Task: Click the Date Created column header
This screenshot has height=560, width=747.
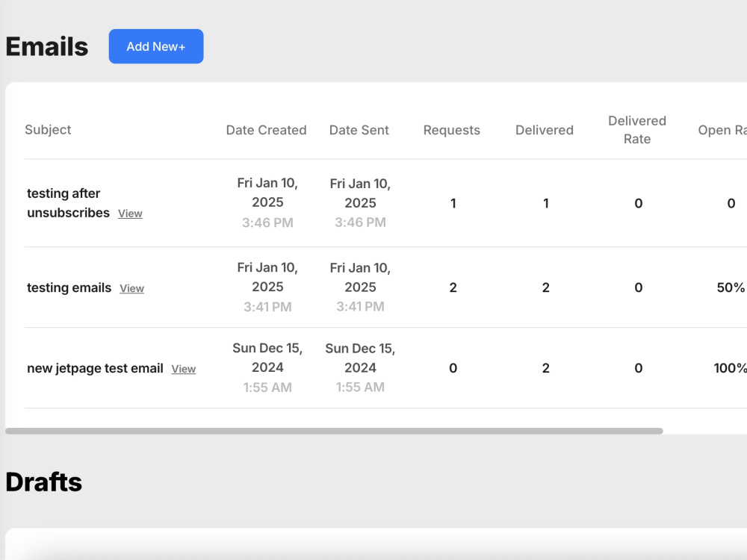Action: click(x=267, y=130)
